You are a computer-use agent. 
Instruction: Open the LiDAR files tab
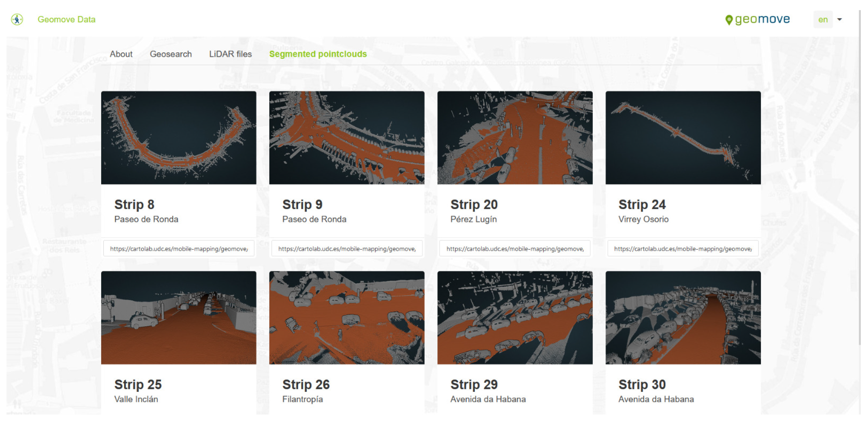(230, 54)
